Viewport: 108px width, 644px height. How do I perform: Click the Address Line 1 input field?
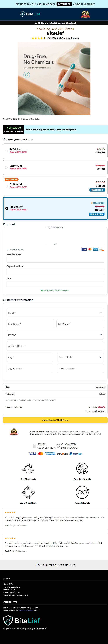[55, 346]
